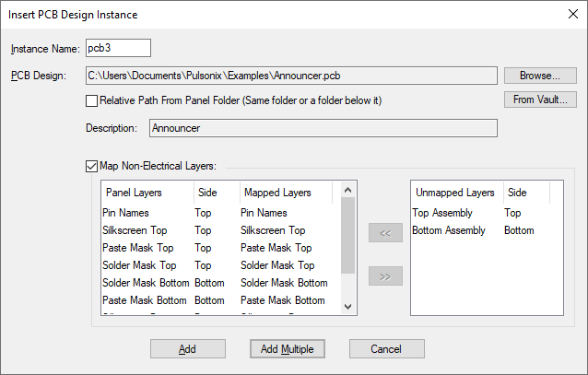
Task: Enable Relative Path From Panel Folder checkbox
Action: pyautogui.click(x=91, y=100)
